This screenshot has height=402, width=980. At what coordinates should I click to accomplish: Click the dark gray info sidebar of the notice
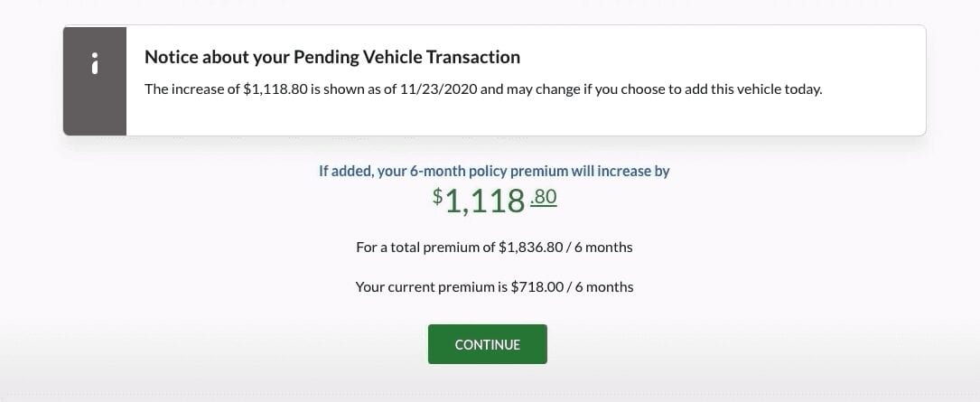coord(95,80)
